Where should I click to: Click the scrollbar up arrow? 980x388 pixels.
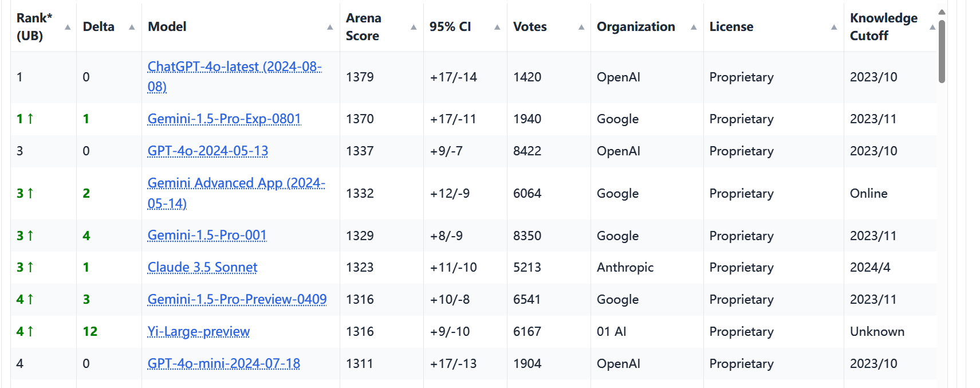coord(942,12)
